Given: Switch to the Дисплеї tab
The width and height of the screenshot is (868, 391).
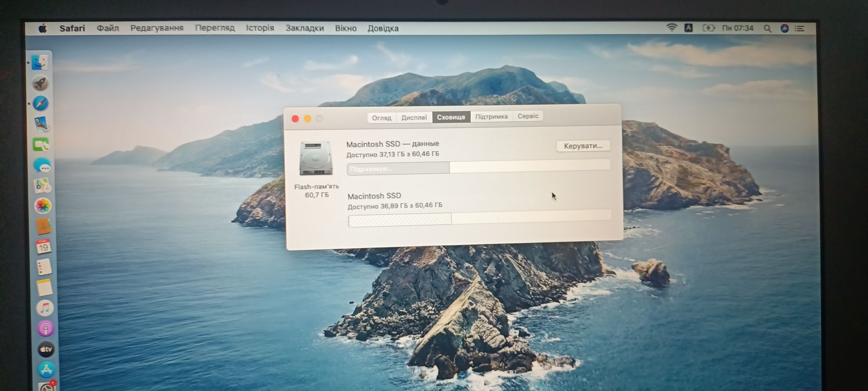Looking at the screenshot, I should 414,117.
